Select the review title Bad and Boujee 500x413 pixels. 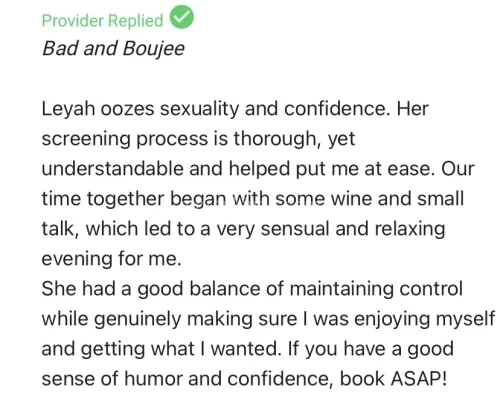(x=113, y=49)
